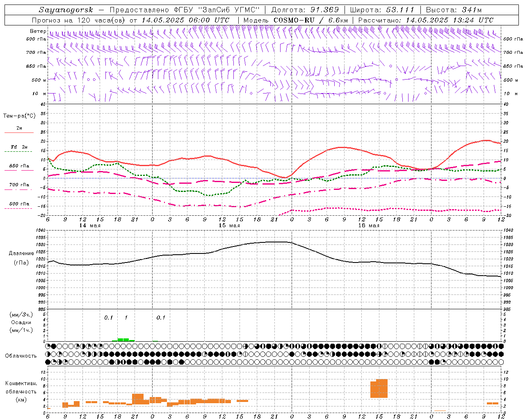Click the 'Высота: 341м' value

pos(454,10)
